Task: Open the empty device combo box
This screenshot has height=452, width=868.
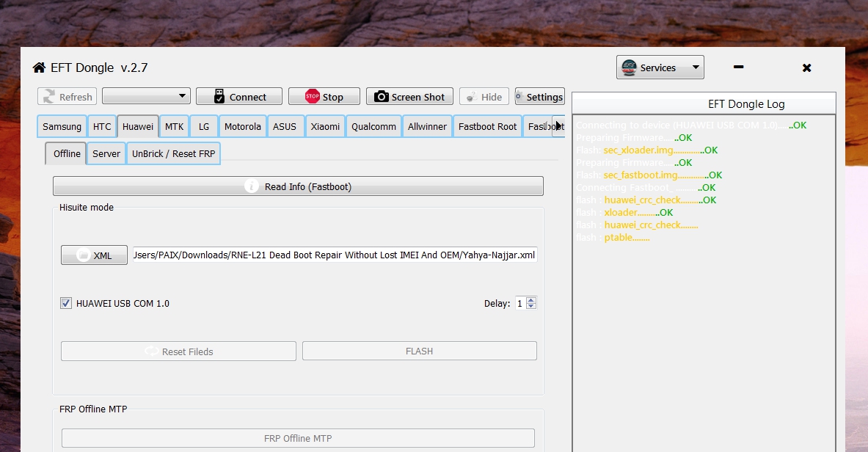Action: pyautogui.click(x=146, y=96)
